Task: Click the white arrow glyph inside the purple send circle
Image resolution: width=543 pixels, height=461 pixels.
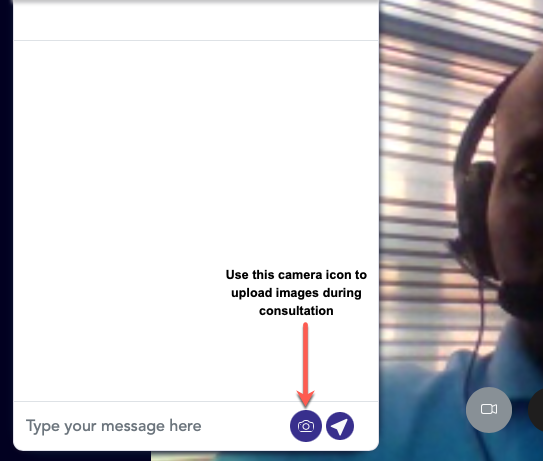Action: pyautogui.click(x=339, y=427)
